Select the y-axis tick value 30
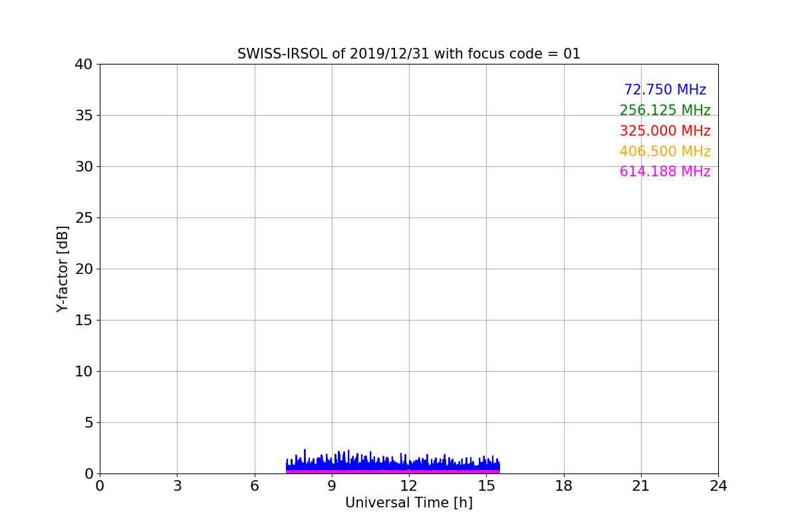 84,167
